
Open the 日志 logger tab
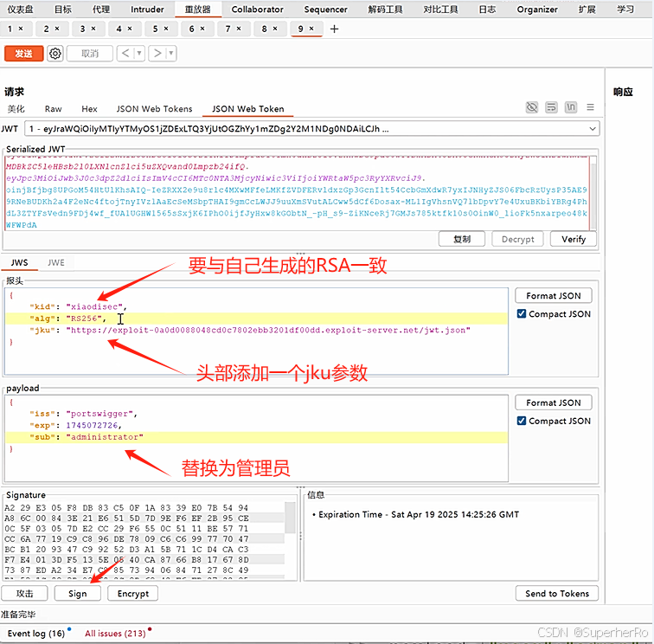pyautogui.click(x=487, y=10)
